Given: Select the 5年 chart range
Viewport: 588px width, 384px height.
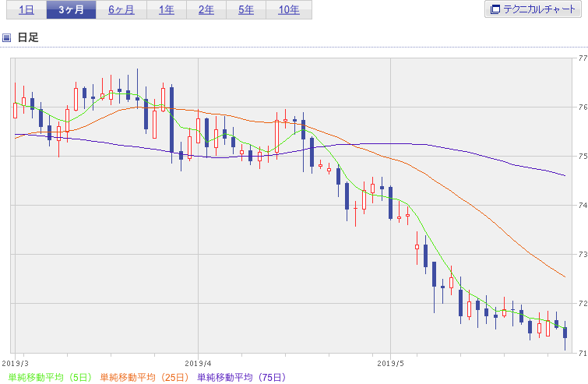Looking at the screenshot, I should (246, 10).
